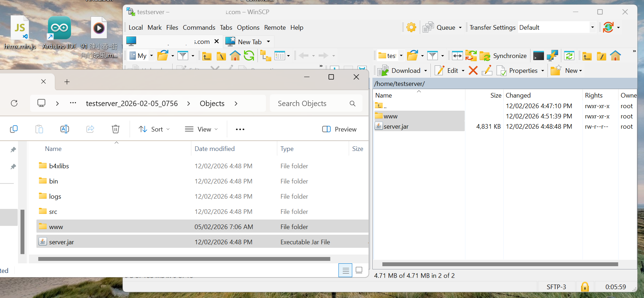Image resolution: width=644 pixels, height=298 pixels.
Task: Click the Download button in WinSCP
Action: click(x=399, y=70)
